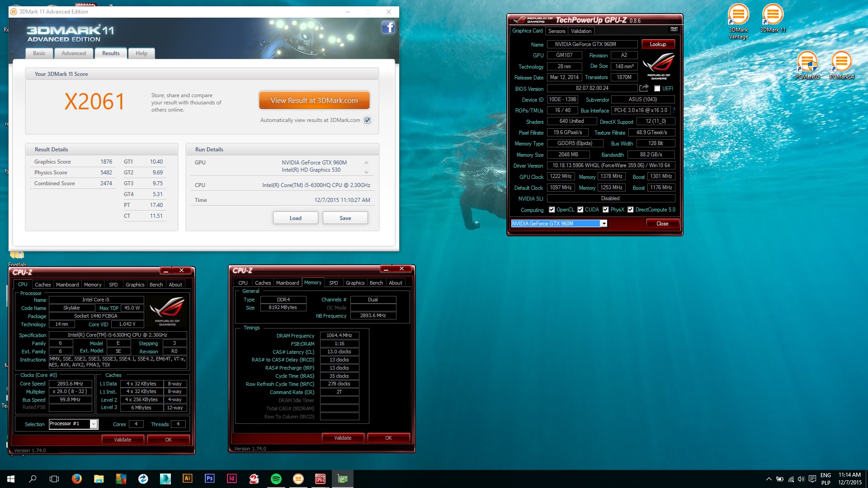
Task: Open the Mainboard tab in left CPU-Z window
Action: tap(67, 285)
